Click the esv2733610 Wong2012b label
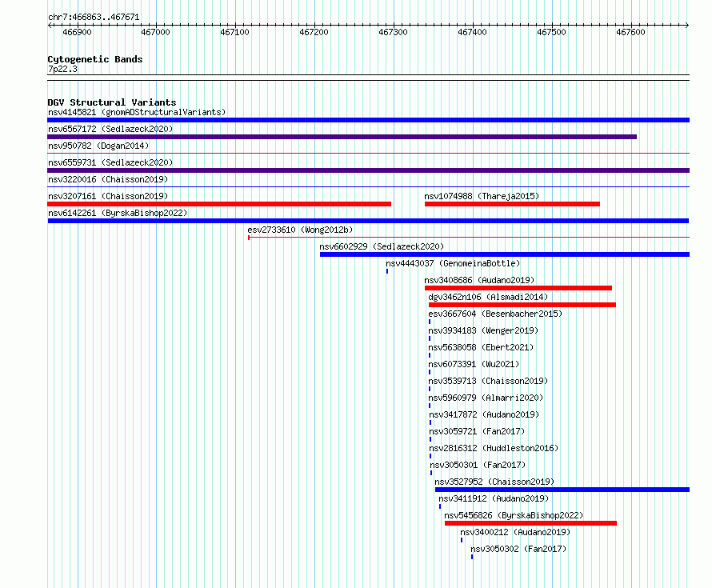712x588 pixels. pyautogui.click(x=300, y=230)
